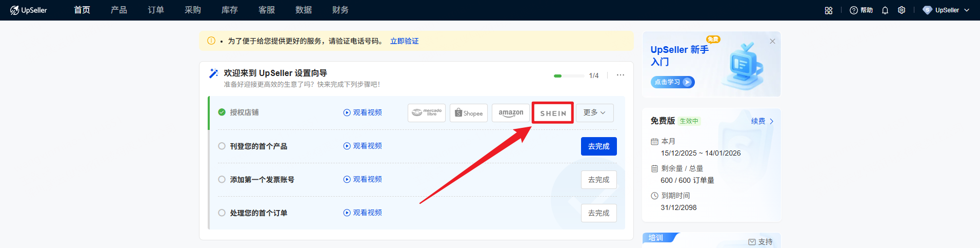Open the 订单 menu
This screenshot has height=248, width=980.
coord(156,10)
